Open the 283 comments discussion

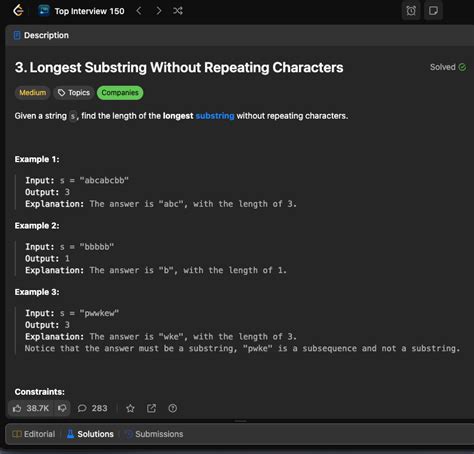[x=92, y=408]
